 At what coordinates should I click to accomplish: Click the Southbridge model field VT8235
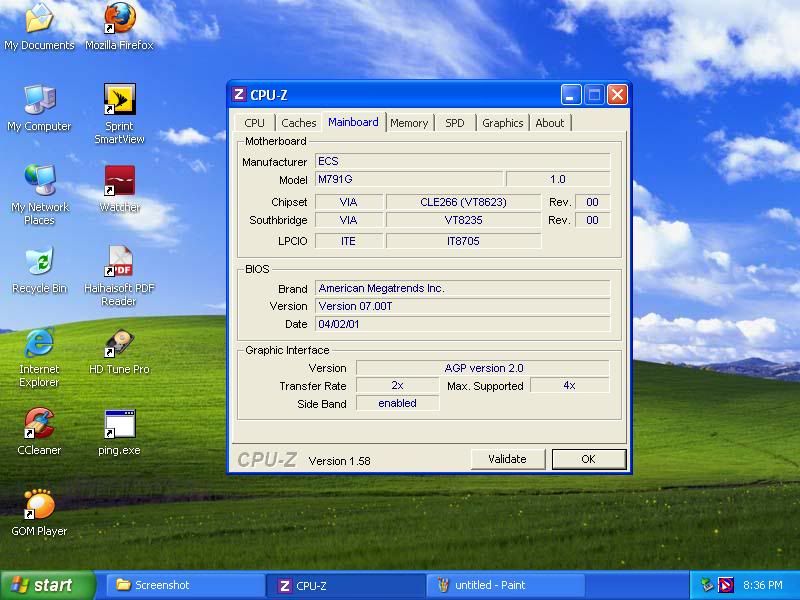click(x=463, y=220)
